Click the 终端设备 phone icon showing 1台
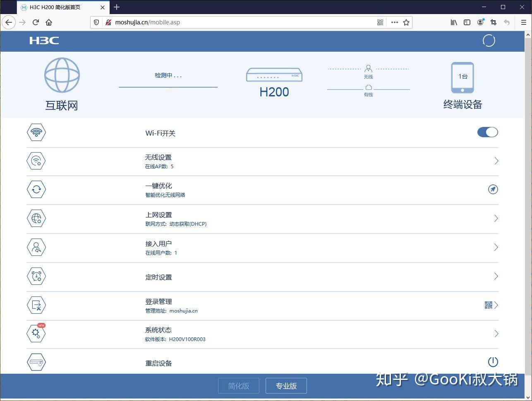This screenshot has height=401, width=532. click(x=462, y=78)
